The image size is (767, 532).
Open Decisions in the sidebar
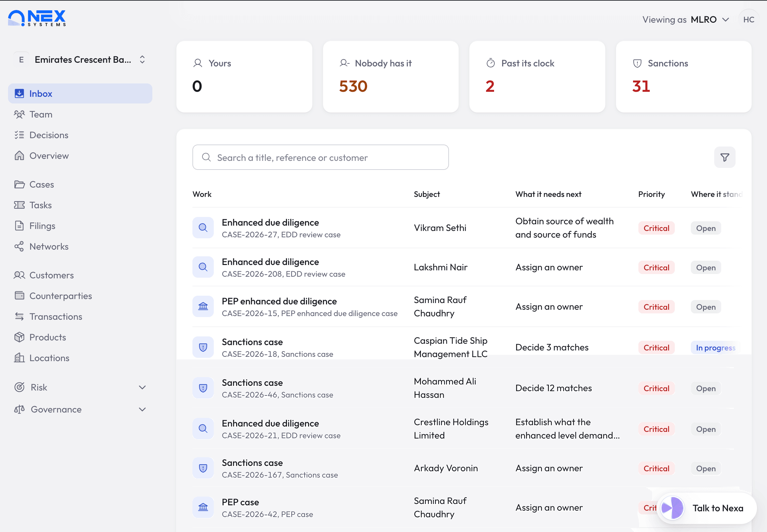(x=80, y=135)
